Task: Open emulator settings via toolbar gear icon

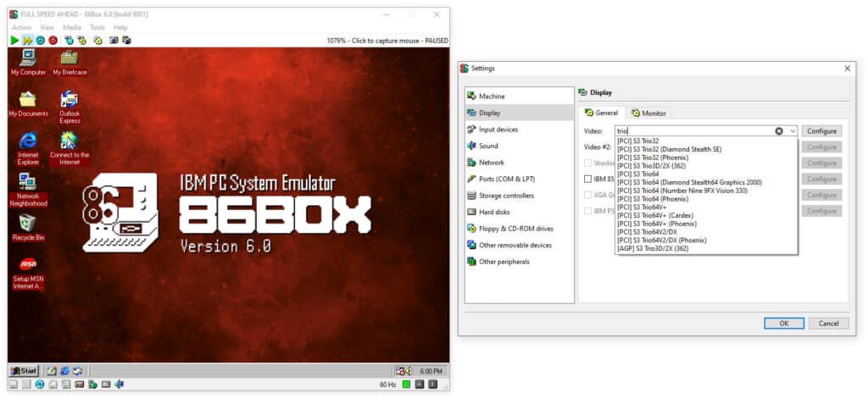Action: (97, 41)
